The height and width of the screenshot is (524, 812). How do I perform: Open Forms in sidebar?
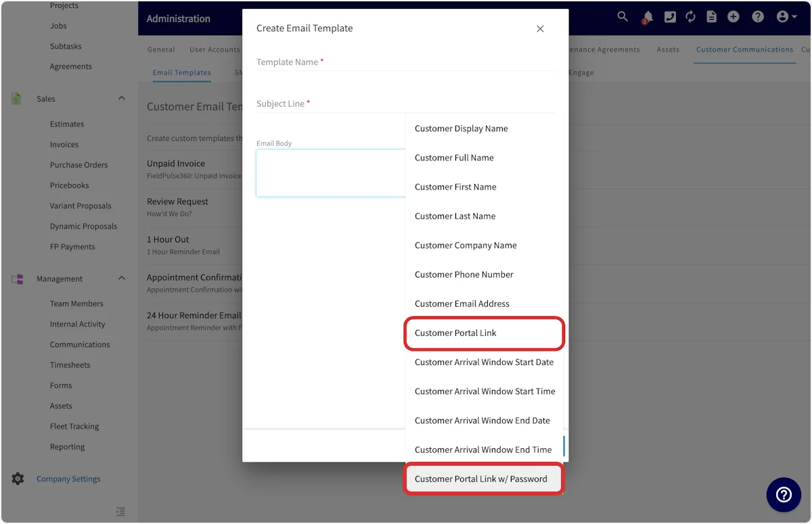[61, 385]
